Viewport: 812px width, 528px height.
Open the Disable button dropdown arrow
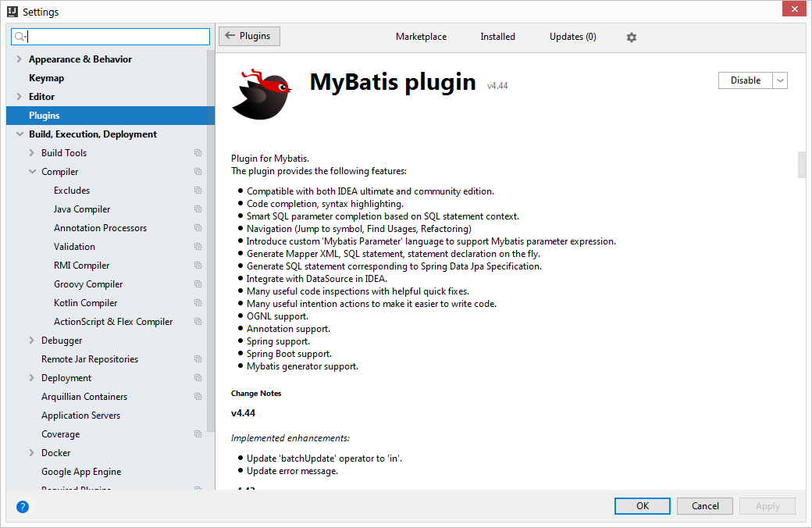780,80
